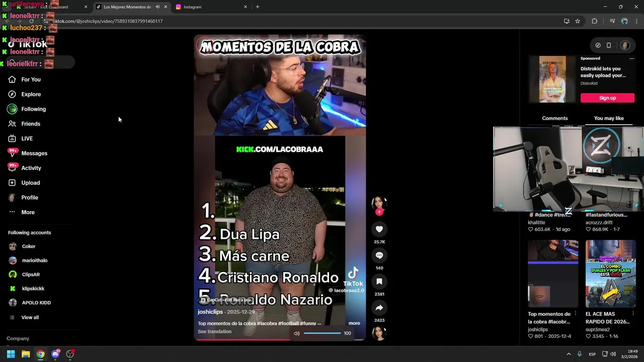644x362 pixels.
Task: Click See translation under the caption
Action: [x=214, y=331]
